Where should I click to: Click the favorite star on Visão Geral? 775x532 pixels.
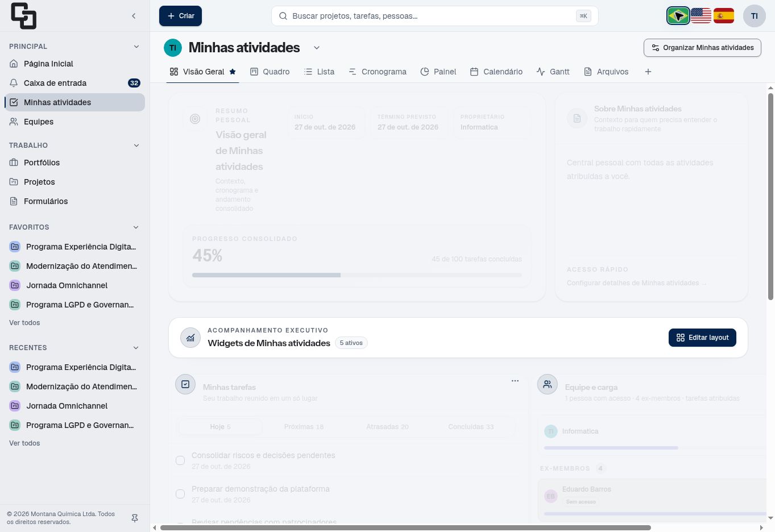pos(233,72)
